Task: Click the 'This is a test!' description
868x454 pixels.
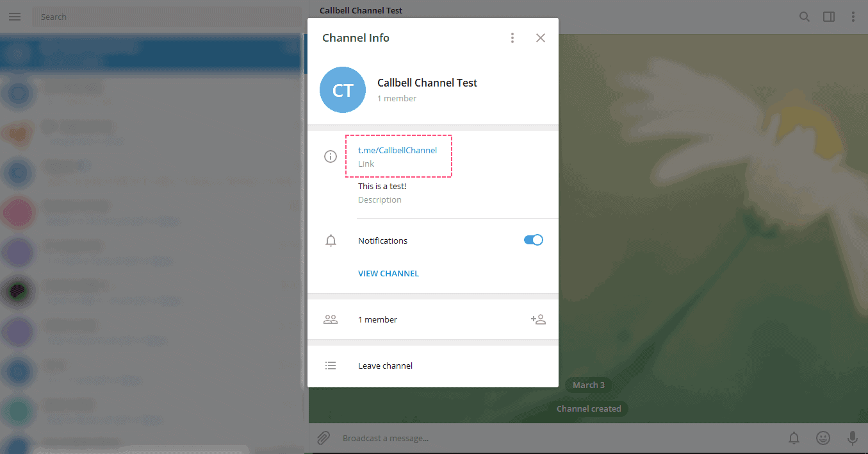Action: [382, 186]
